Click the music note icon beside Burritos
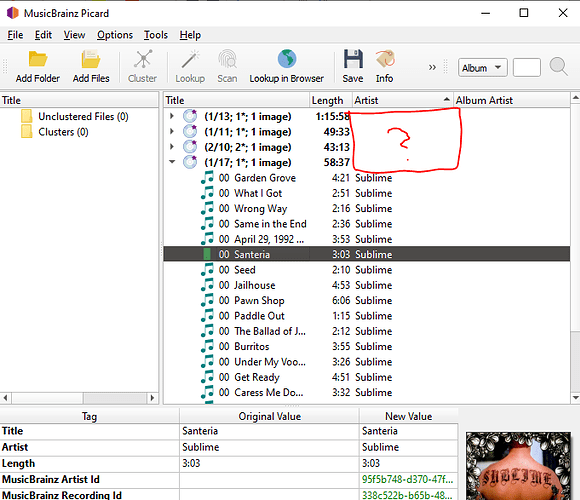 [208, 346]
